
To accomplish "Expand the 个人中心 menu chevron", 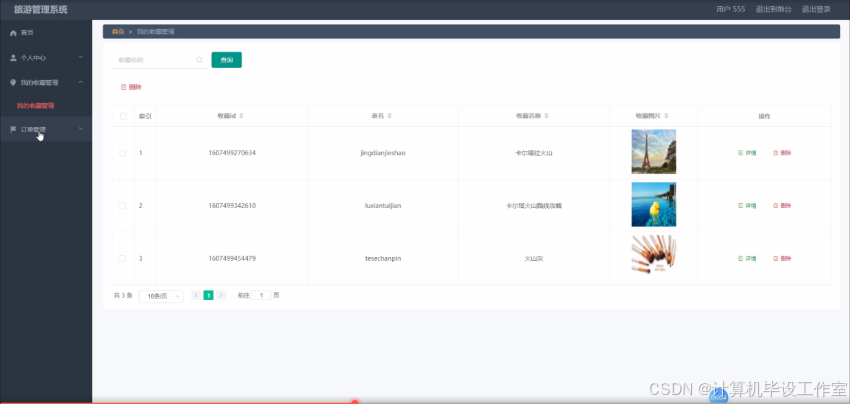I will [80, 57].
